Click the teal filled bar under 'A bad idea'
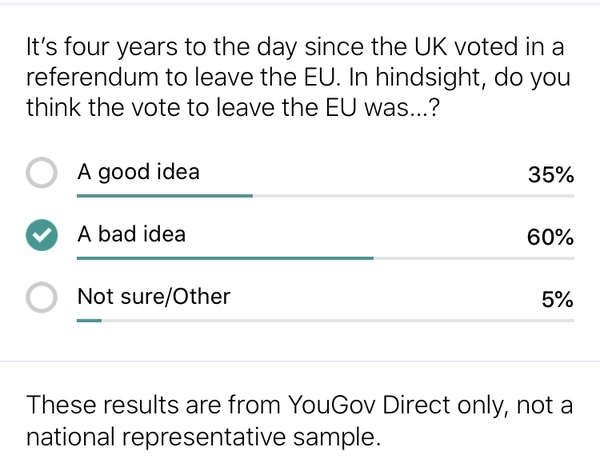The width and height of the screenshot is (600, 467). (x=225, y=258)
